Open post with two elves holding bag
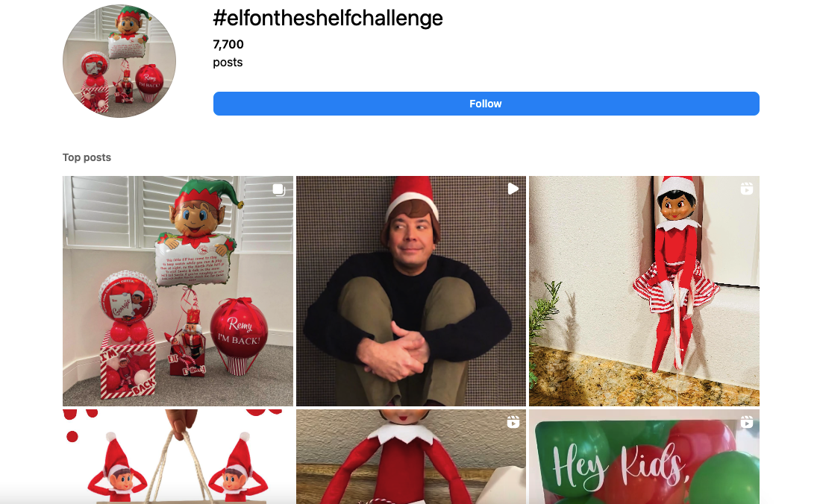This screenshot has height=504, width=820. 178,456
